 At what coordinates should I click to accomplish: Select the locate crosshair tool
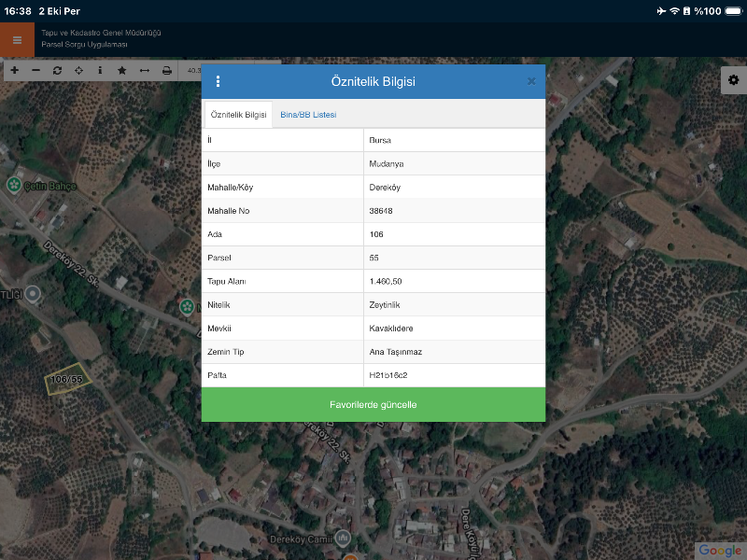point(78,70)
